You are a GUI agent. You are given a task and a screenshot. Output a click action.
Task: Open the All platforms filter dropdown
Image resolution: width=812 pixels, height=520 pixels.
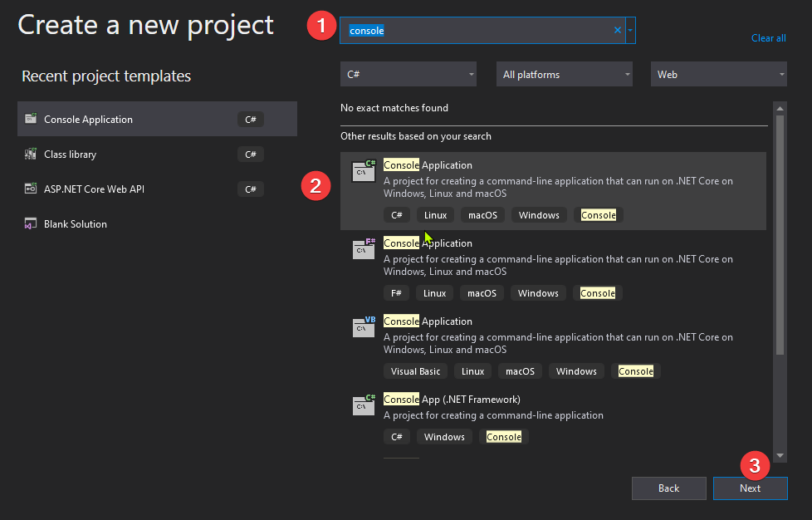(x=565, y=74)
